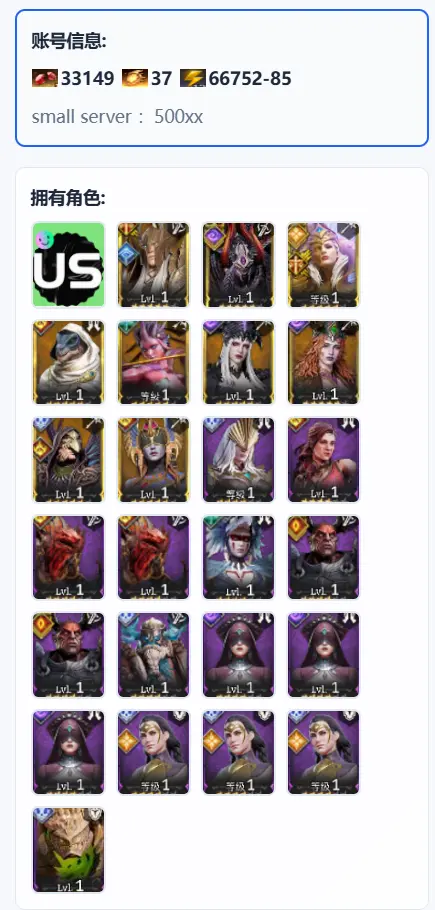Select the long-haired elf warrior card

pyautogui.click(x=154, y=265)
